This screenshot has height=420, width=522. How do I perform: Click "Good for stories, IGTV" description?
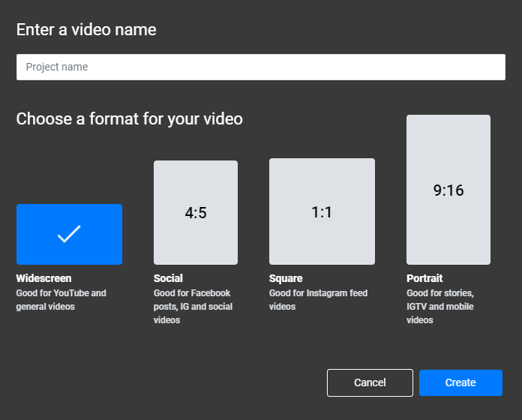[440, 307]
